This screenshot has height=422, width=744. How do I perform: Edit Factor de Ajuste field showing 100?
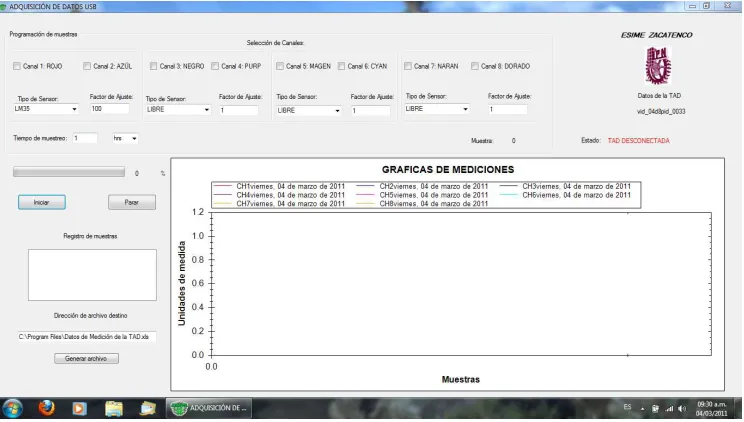(110, 109)
